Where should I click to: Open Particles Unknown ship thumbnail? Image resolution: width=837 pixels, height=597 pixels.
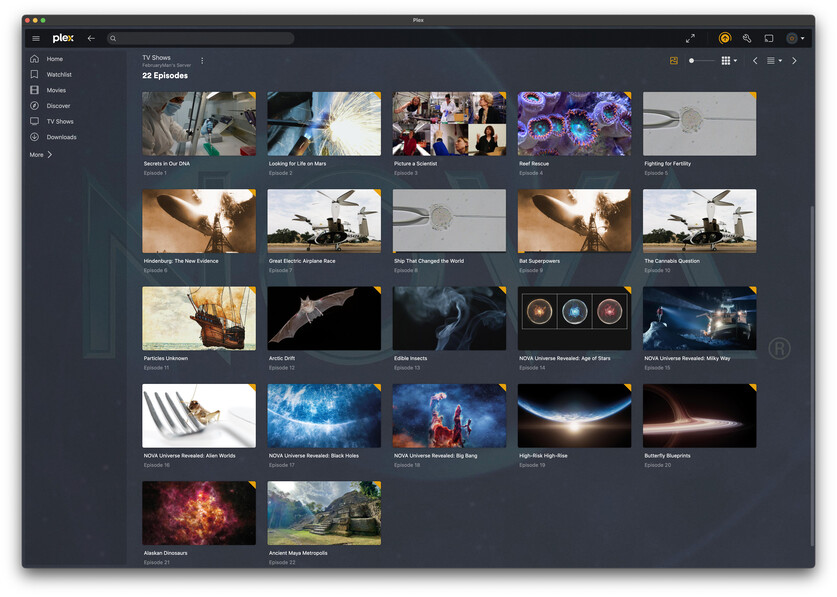click(x=199, y=319)
